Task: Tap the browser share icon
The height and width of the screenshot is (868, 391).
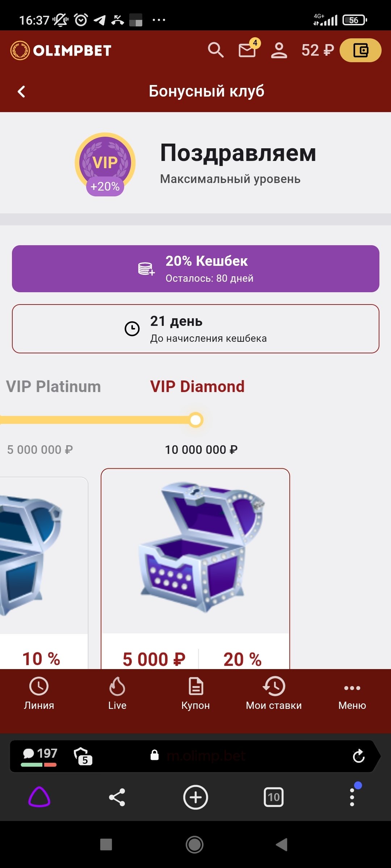Action: point(117,797)
